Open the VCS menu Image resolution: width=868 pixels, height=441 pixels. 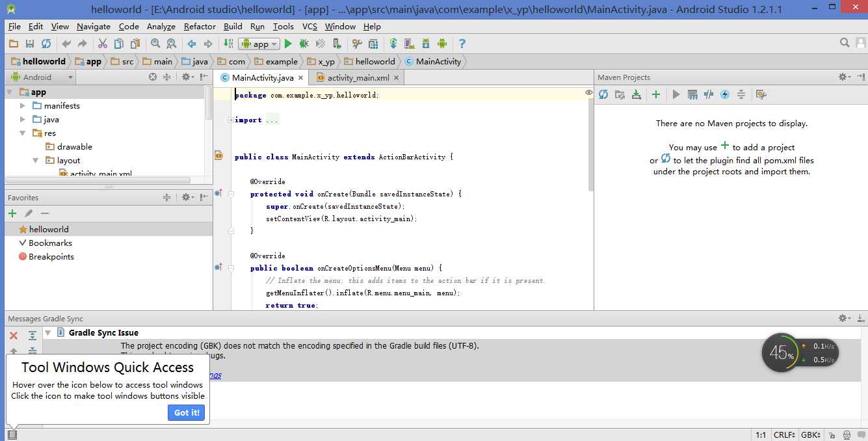[x=309, y=27]
